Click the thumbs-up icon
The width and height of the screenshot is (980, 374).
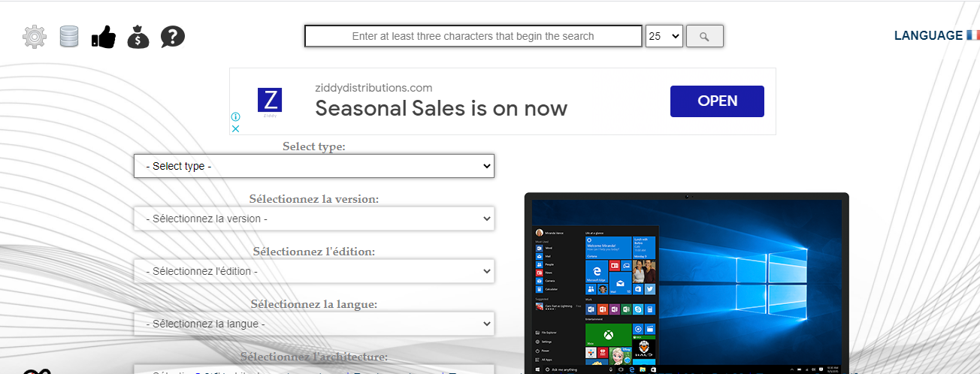coord(104,37)
